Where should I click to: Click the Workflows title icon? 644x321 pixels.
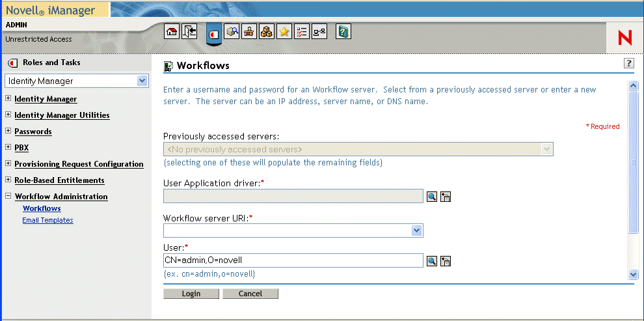tap(168, 66)
